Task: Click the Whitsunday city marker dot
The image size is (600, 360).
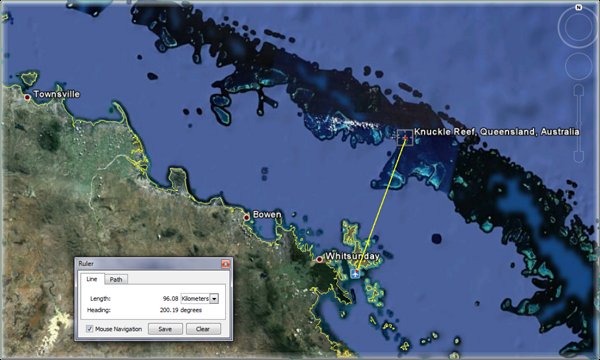Action: tap(320, 259)
